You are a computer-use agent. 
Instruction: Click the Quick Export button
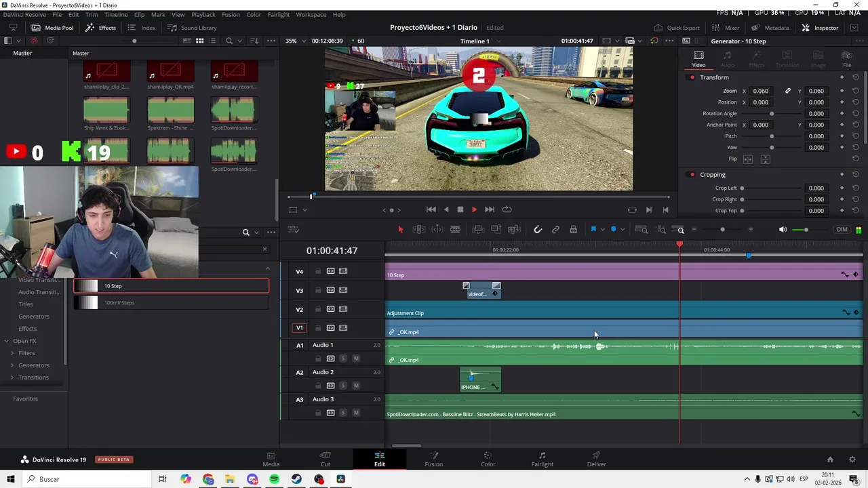tap(677, 28)
